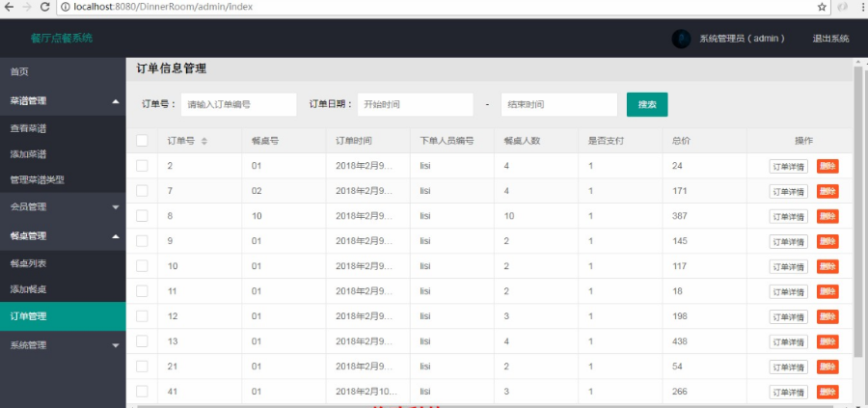Image resolution: width=868 pixels, height=408 pixels.
Task: Click the browser address bar URL
Action: [163, 7]
